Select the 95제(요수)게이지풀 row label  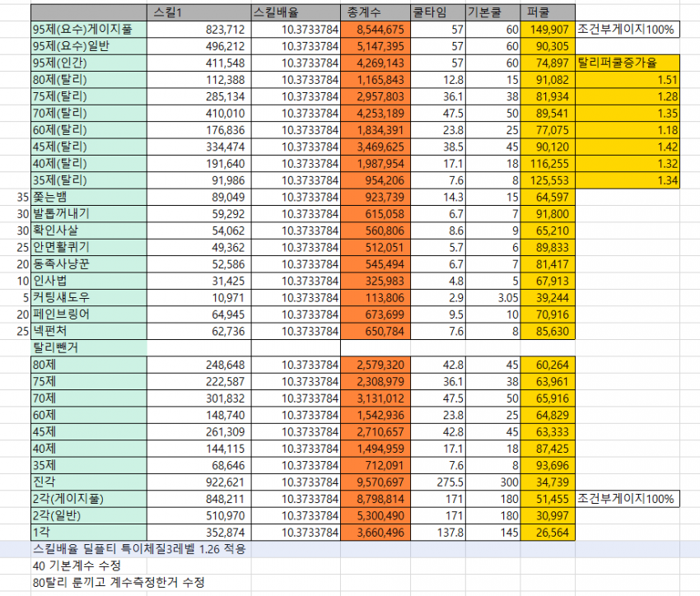coord(88,30)
